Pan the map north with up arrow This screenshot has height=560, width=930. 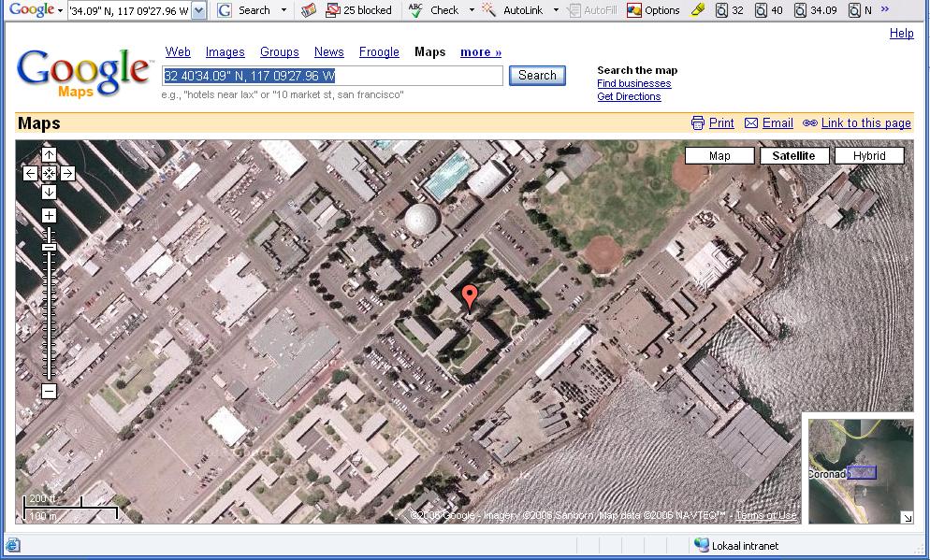49,155
